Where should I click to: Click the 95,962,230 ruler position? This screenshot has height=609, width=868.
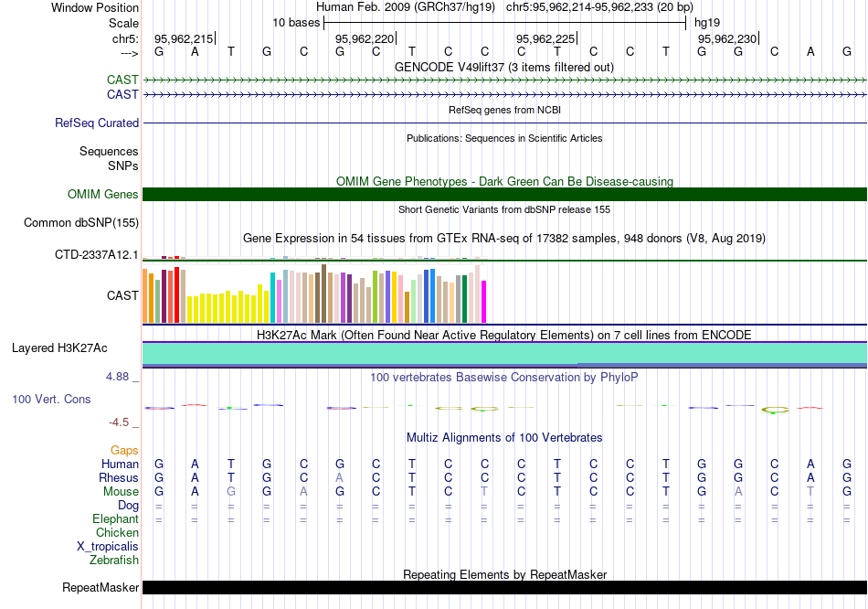click(727, 38)
